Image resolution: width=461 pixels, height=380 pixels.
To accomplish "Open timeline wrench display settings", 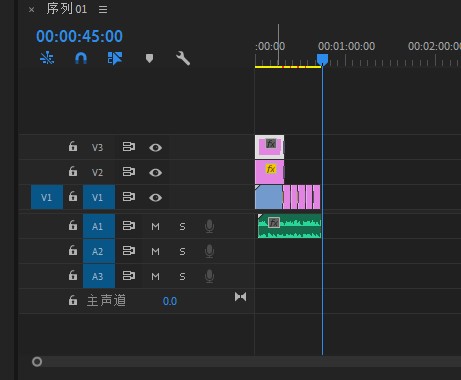I will pos(183,58).
